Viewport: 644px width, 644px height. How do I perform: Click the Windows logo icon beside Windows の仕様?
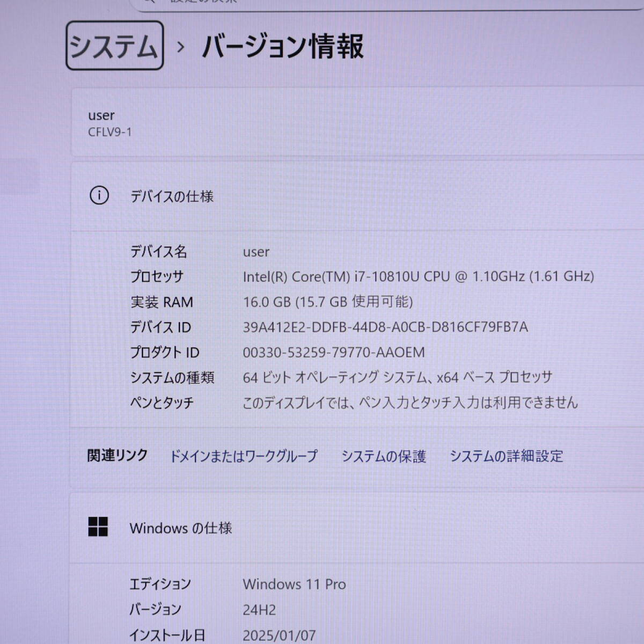pyautogui.click(x=98, y=527)
